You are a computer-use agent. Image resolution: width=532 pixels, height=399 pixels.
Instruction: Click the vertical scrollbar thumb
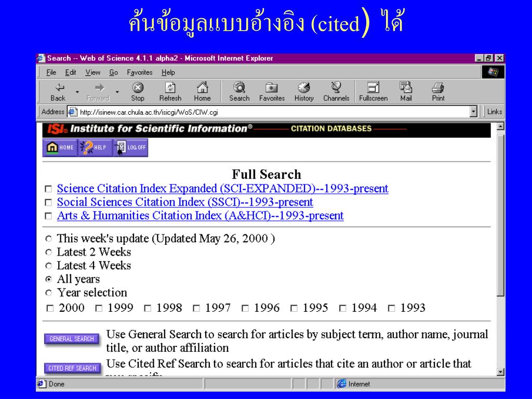coord(500,215)
